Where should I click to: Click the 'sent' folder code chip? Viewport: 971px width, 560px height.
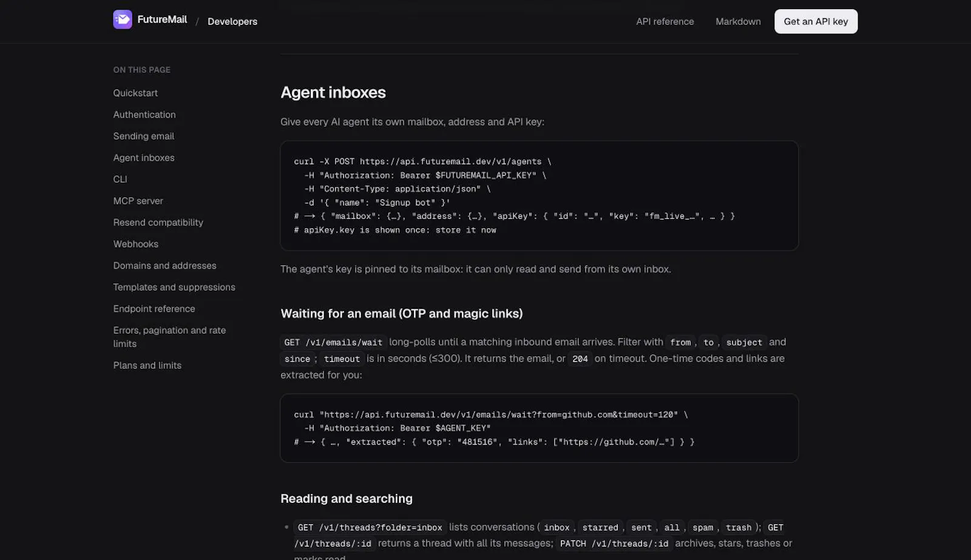641,527
